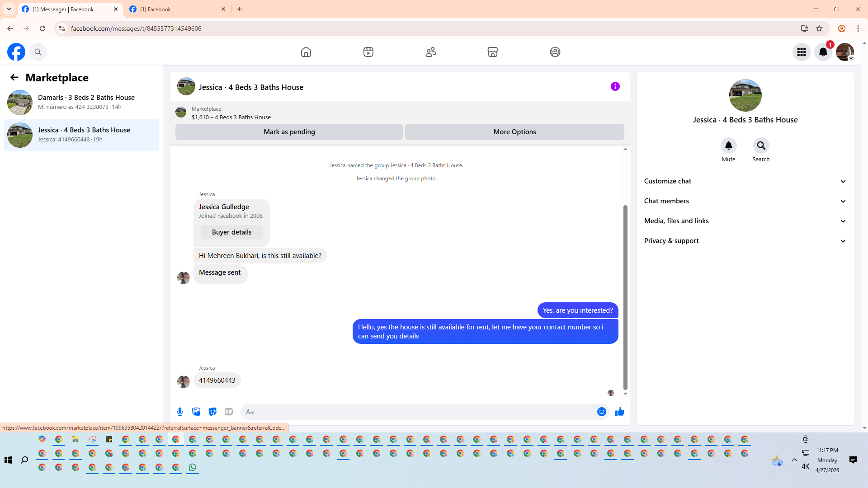Image resolution: width=868 pixels, height=488 pixels.
Task: Expand the Customize chat section
Action: pyautogui.click(x=745, y=181)
